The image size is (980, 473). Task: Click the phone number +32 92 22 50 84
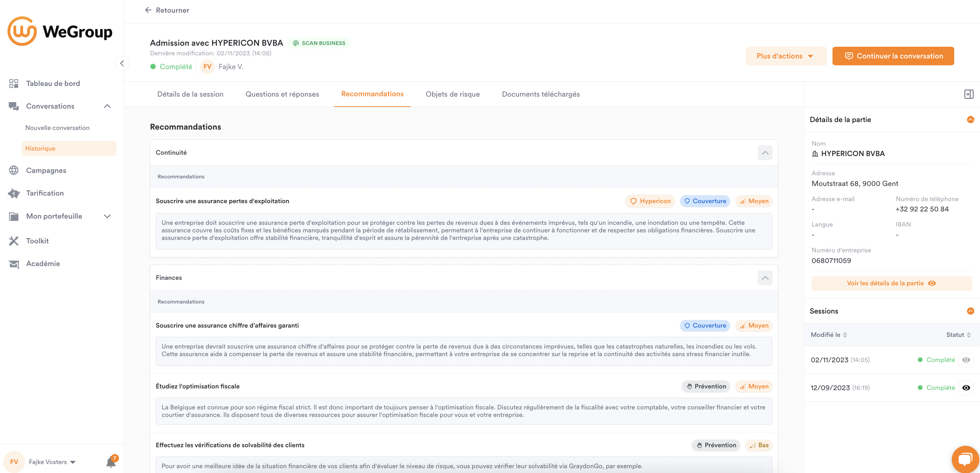922,209
